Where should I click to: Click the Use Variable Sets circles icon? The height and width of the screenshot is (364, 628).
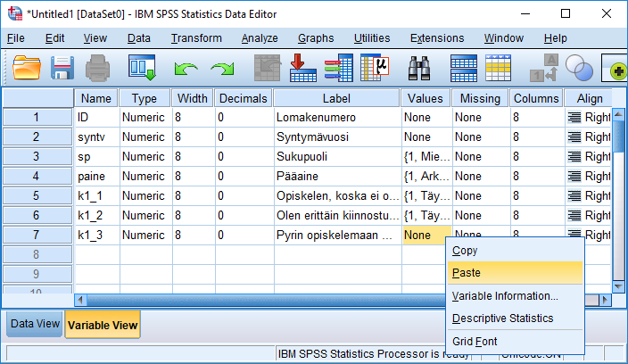579,68
